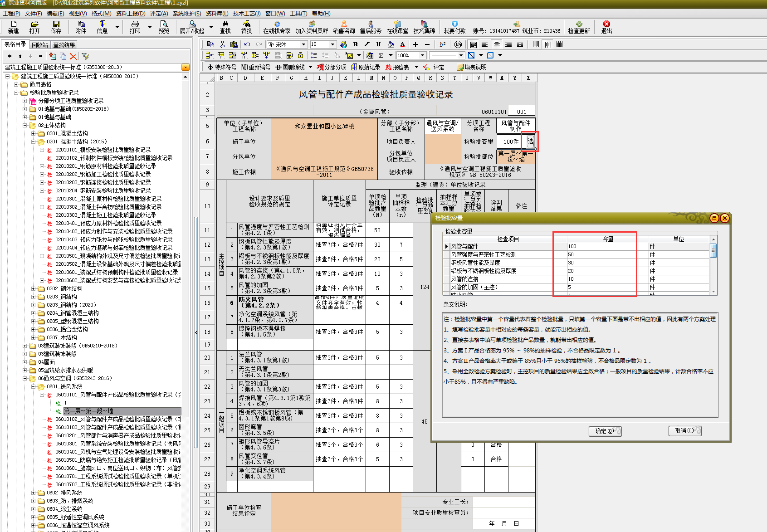
Task: Click 确定 button in 检验批容量 dialog
Action: [605, 431]
